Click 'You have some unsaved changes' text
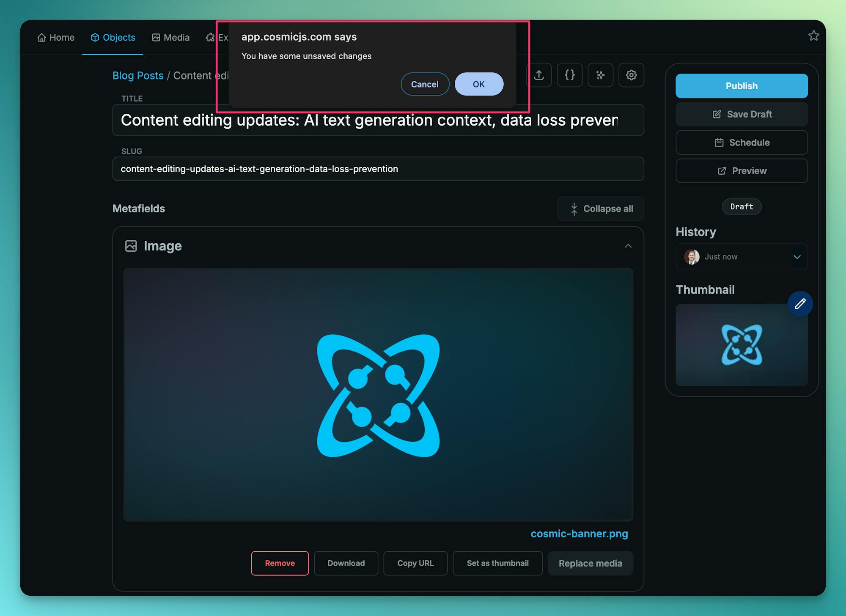846x616 pixels. point(306,56)
